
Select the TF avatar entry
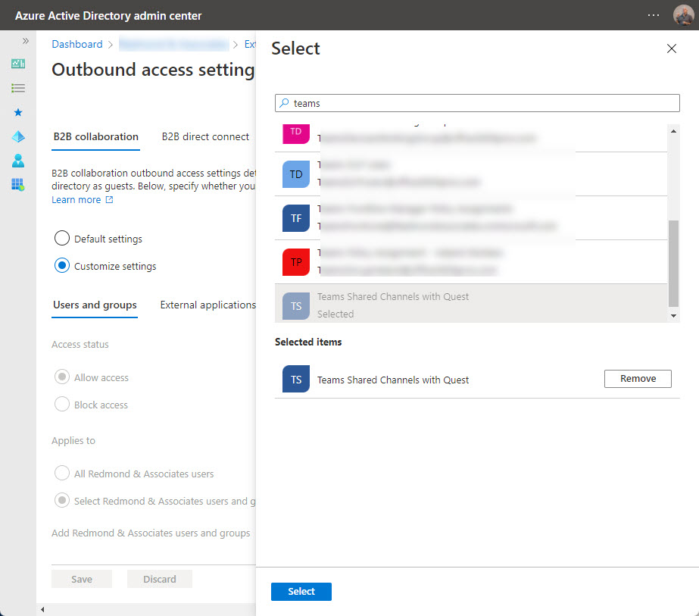296,218
